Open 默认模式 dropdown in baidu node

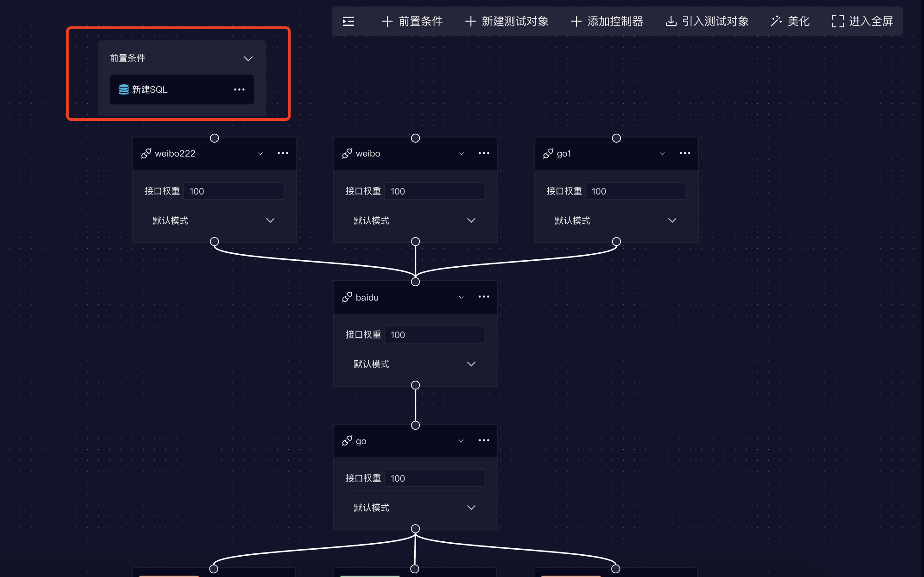[415, 364]
